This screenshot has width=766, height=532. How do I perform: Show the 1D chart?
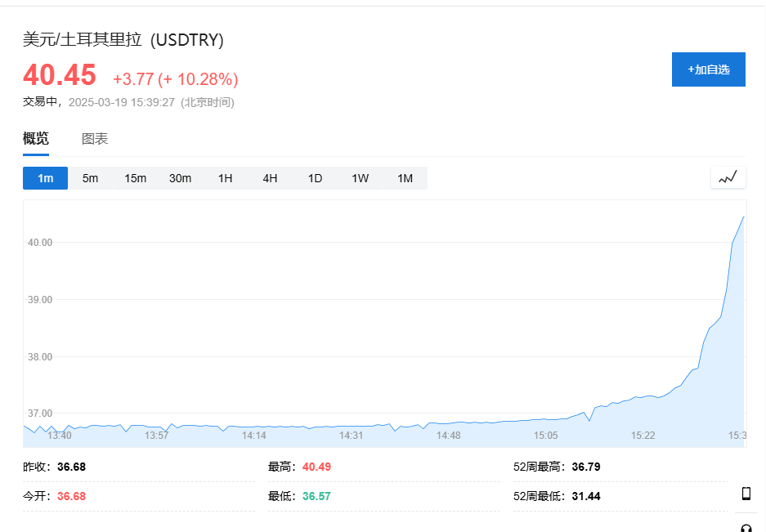315,178
